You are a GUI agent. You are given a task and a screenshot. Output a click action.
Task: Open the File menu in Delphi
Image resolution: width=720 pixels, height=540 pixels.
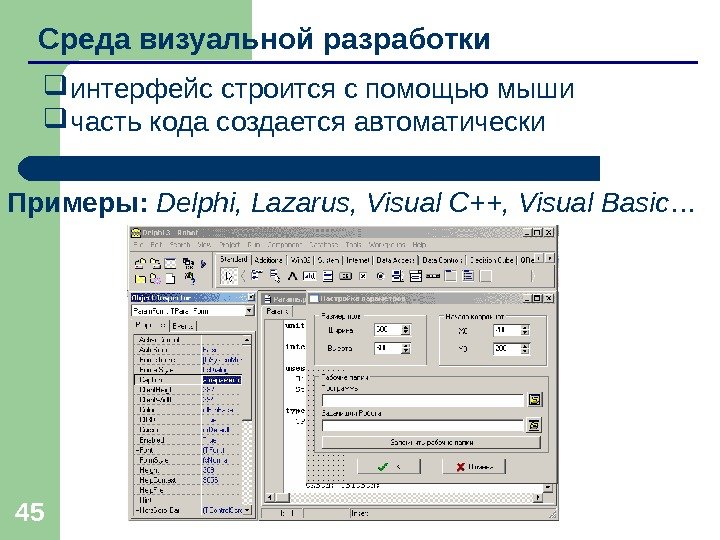(138, 245)
